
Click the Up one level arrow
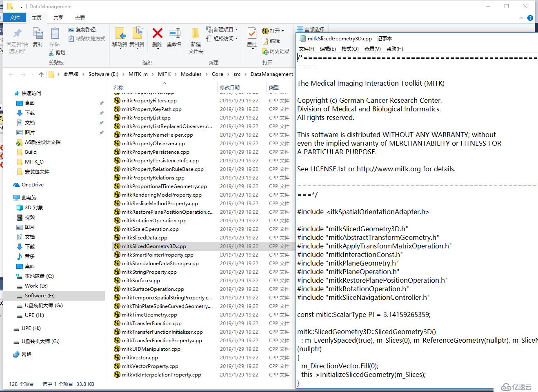tap(41, 74)
